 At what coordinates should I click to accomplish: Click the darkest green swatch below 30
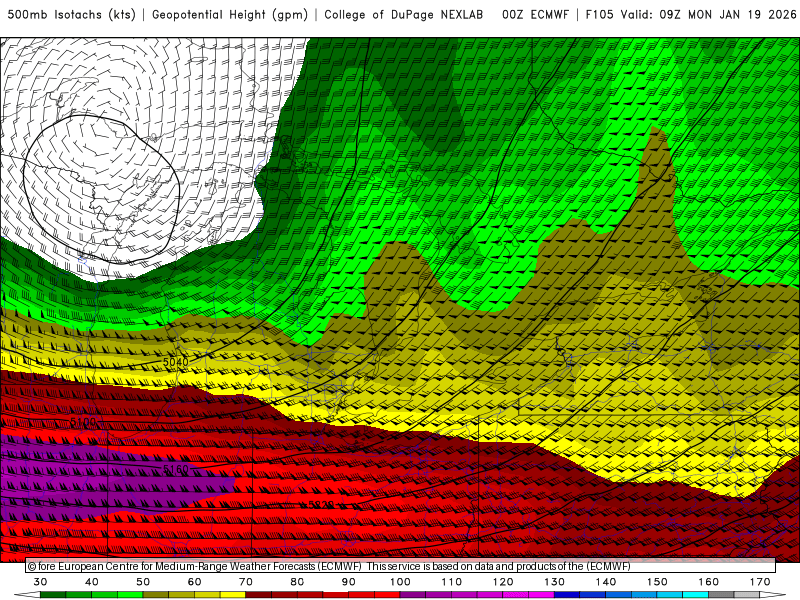pos(53,595)
